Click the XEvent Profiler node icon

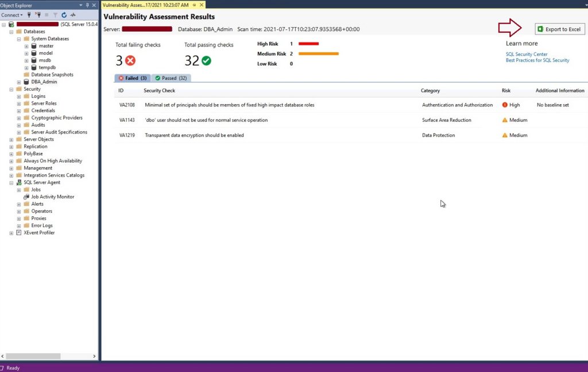19,233
